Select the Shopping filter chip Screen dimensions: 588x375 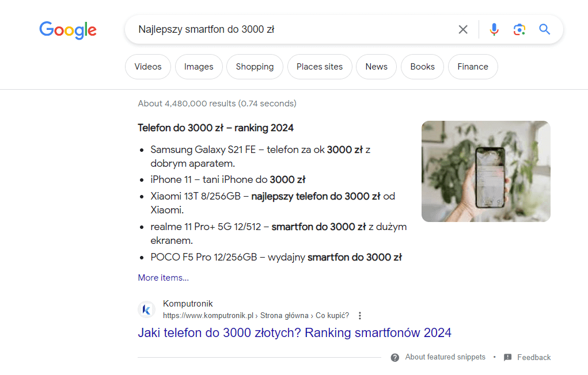coord(255,67)
